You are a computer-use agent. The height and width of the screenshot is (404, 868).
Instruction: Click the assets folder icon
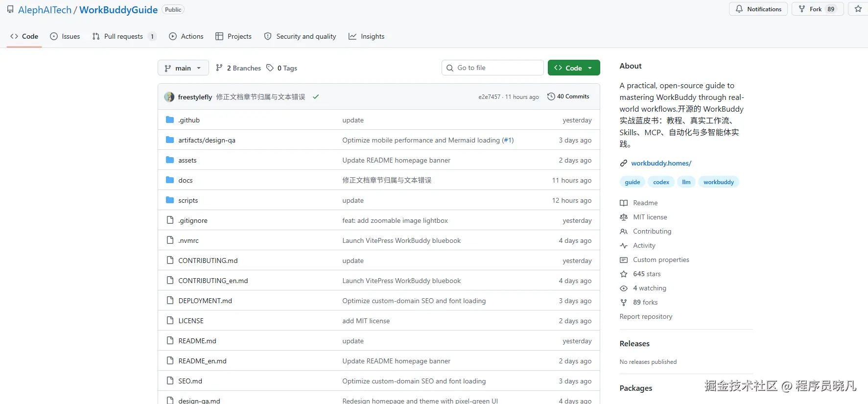[170, 160]
